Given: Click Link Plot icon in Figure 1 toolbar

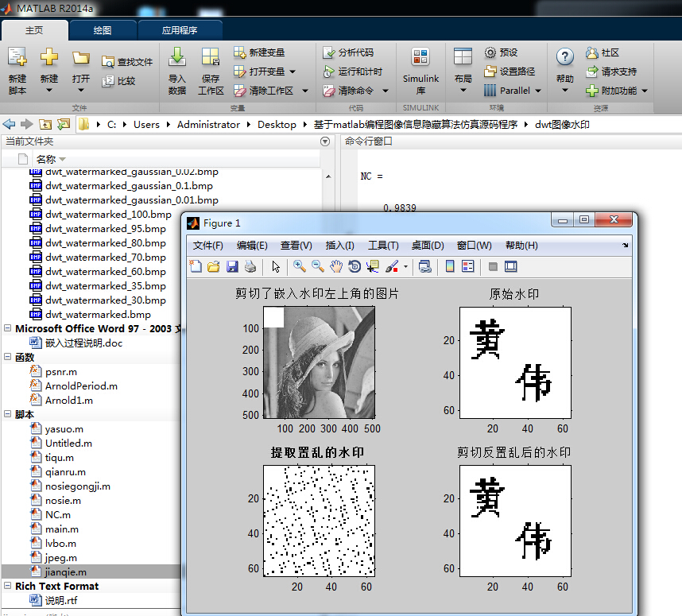Looking at the screenshot, I should coord(425,266).
